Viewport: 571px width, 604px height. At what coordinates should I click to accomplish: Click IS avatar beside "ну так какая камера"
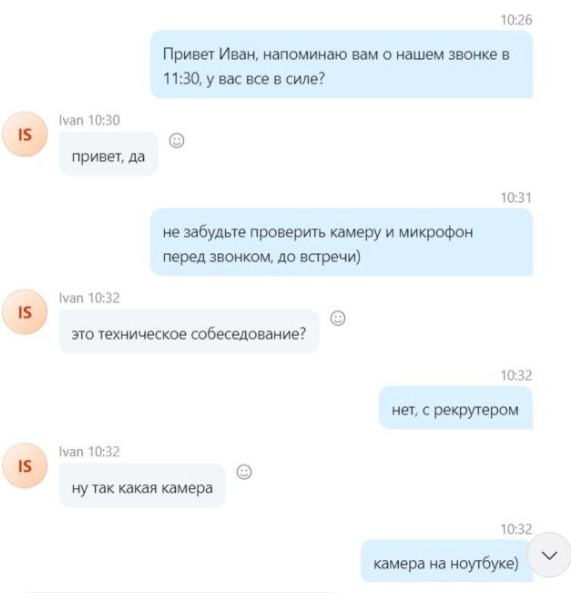(x=25, y=466)
